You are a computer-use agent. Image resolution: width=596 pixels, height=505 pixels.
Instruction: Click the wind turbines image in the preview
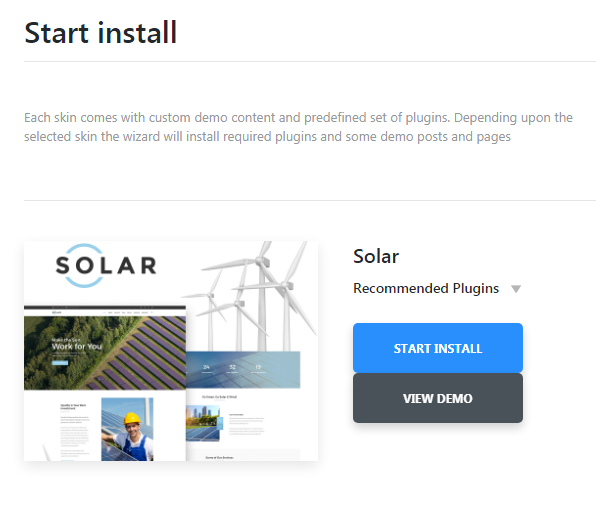point(251,296)
